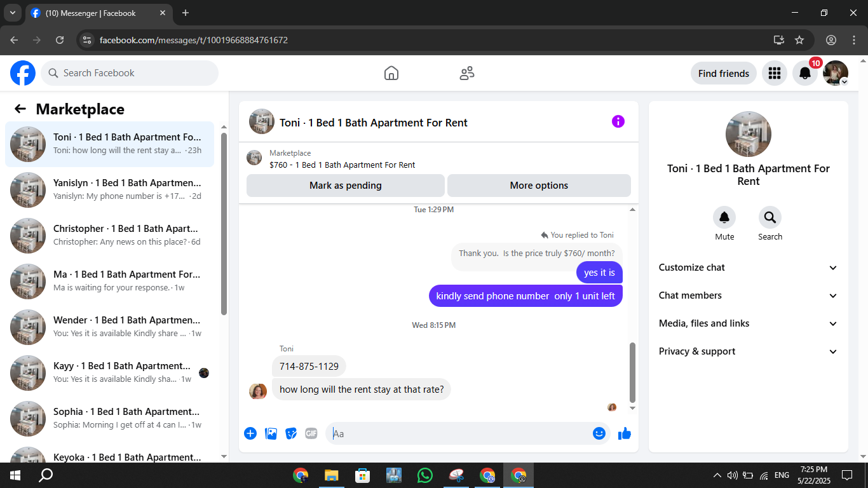Click "kindly send phone number" message bubble
The height and width of the screenshot is (488, 868).
coord(526,296)
